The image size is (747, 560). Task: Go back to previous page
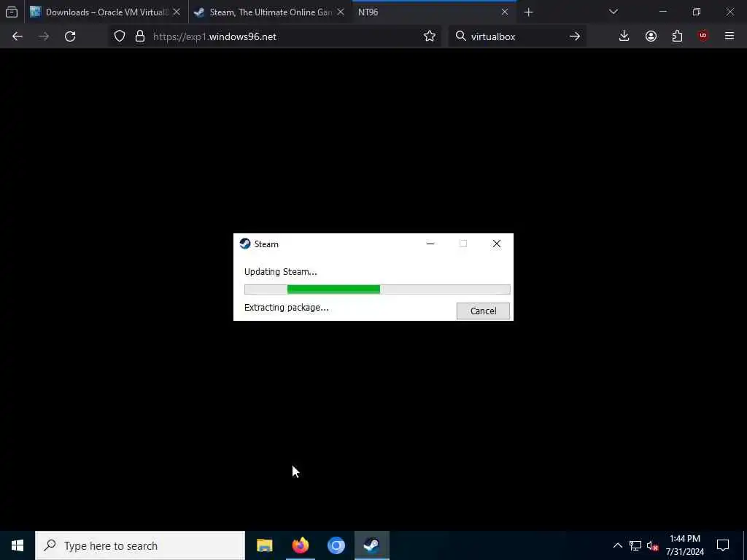pyautogui.click(x=18, y=36)
